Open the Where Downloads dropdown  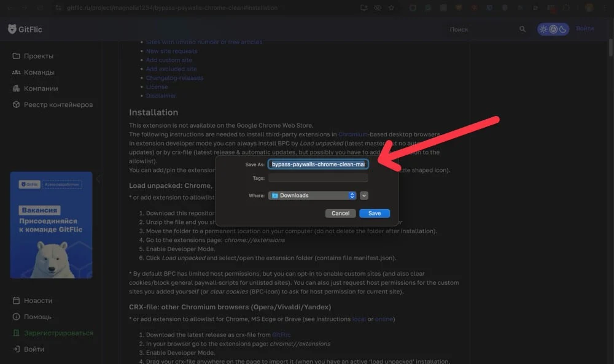point(312,195)
